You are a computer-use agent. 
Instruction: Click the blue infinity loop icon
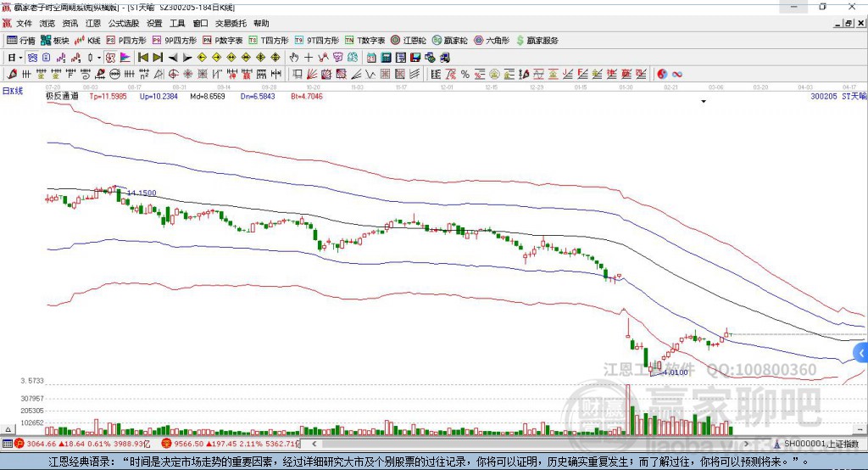click(677, 75)
